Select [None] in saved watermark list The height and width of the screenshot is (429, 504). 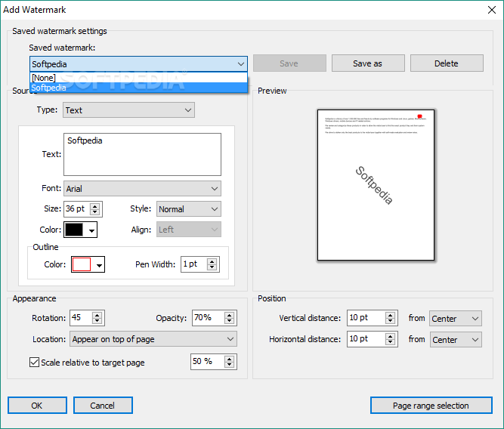point(138,78)
